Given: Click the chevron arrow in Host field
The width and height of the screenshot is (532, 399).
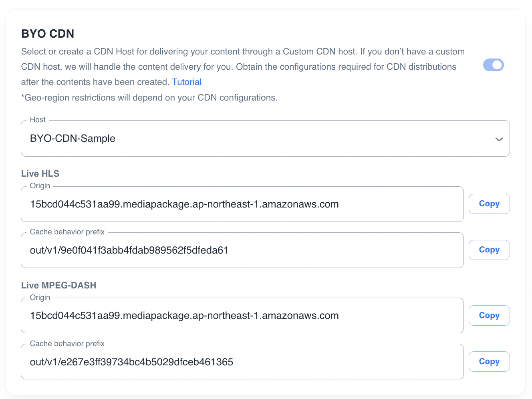Looking at the screenshot, I should (499, 139).
